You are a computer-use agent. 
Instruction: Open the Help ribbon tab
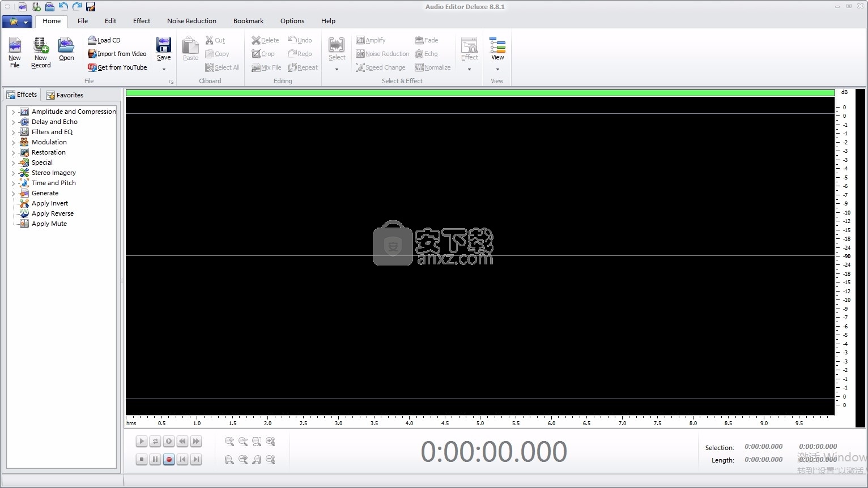(328, 21)
